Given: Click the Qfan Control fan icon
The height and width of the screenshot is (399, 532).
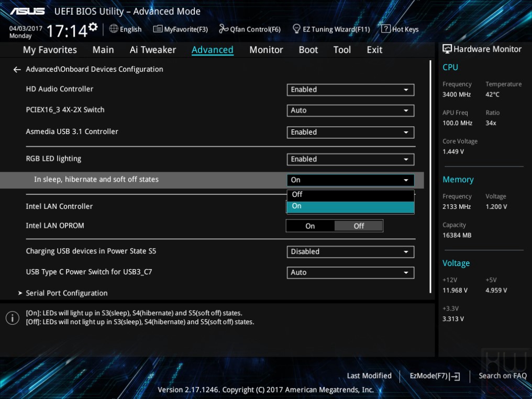Looking at the screenshot, I should point(224,29).
